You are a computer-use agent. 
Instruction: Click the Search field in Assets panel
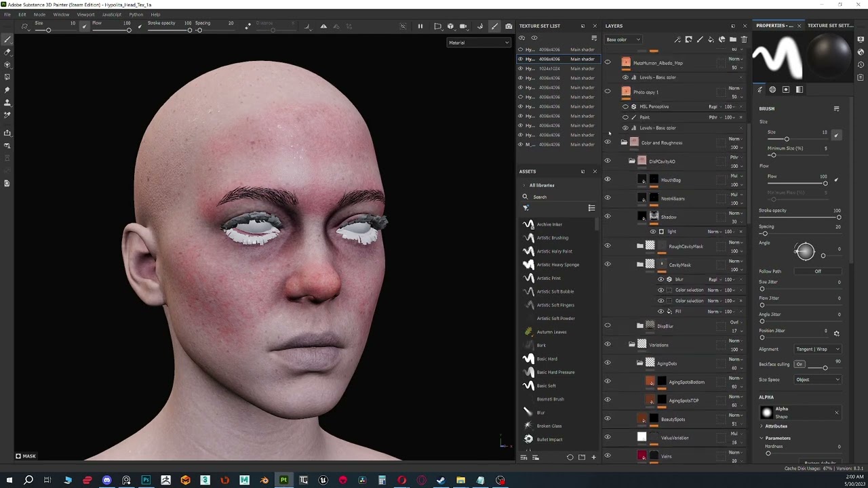coord(559,197)
